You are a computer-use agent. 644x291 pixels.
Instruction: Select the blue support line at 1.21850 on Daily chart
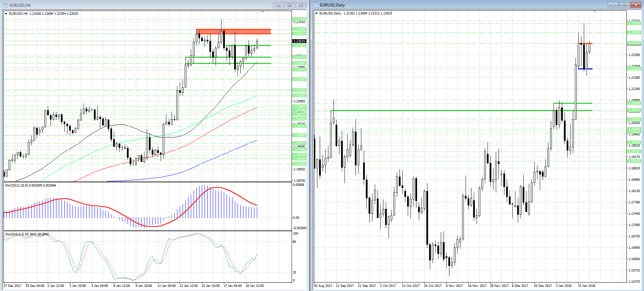click(585, 69)
